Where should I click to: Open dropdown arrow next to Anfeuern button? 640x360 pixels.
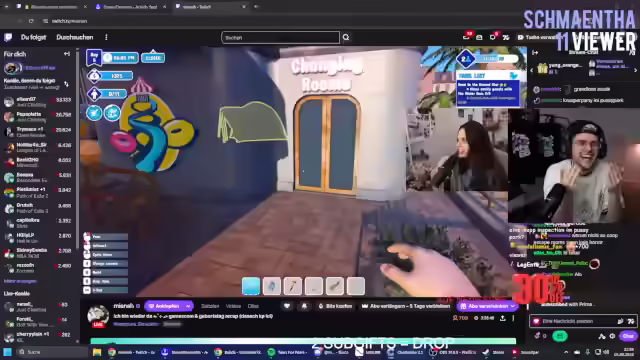click(x=188, y=306)
